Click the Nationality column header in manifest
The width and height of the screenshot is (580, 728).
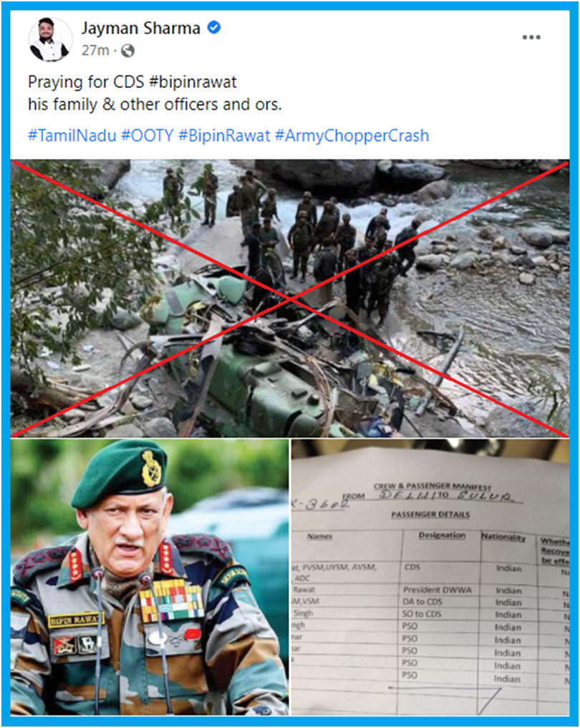point(503,537)
